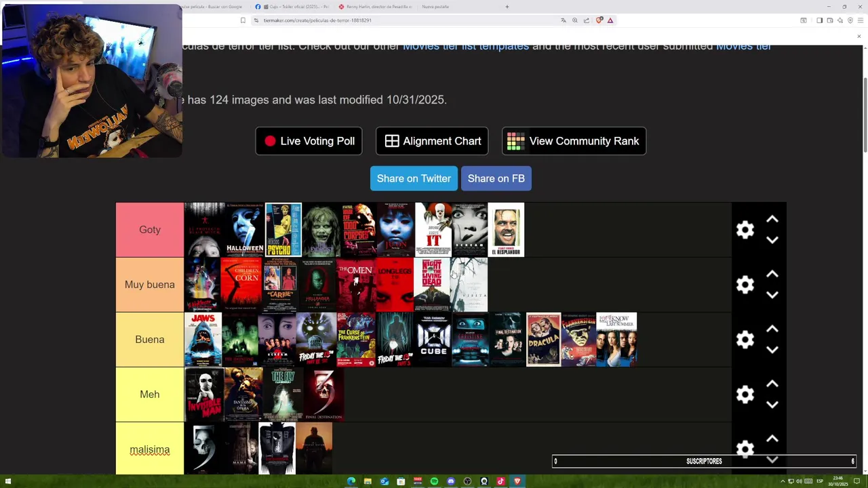Screen dimensions: 868x488
Task: Open settings gear for Buena tier
Action: 745,340
